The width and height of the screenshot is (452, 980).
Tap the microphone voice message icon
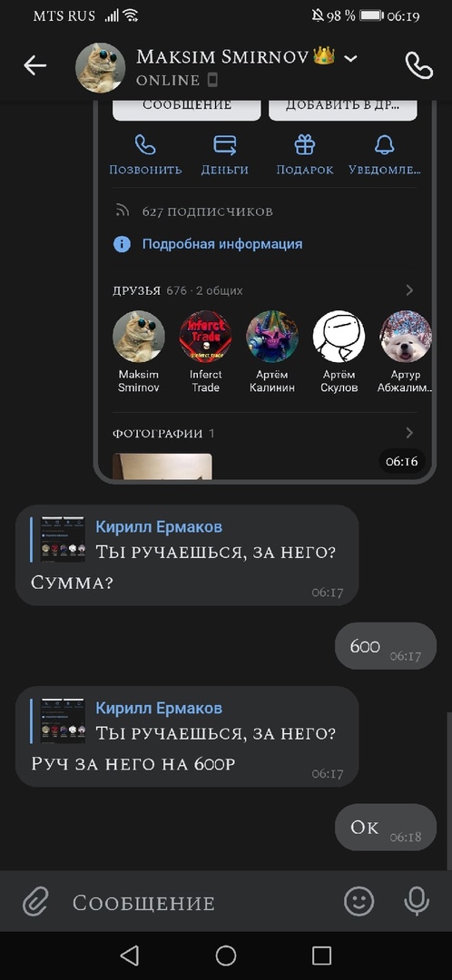click(417, 901)
